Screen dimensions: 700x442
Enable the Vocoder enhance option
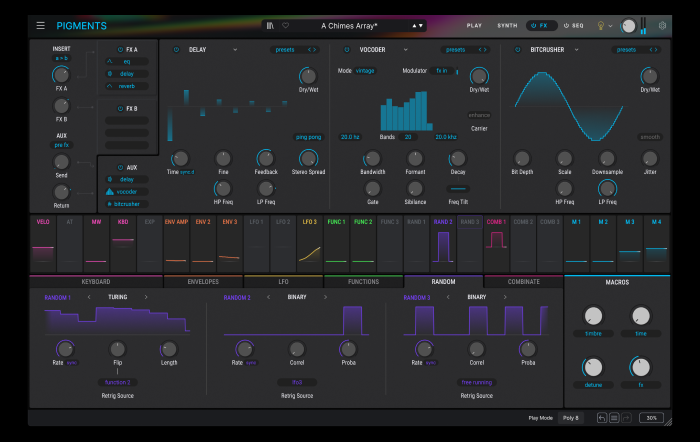click(x=479, y=115)
